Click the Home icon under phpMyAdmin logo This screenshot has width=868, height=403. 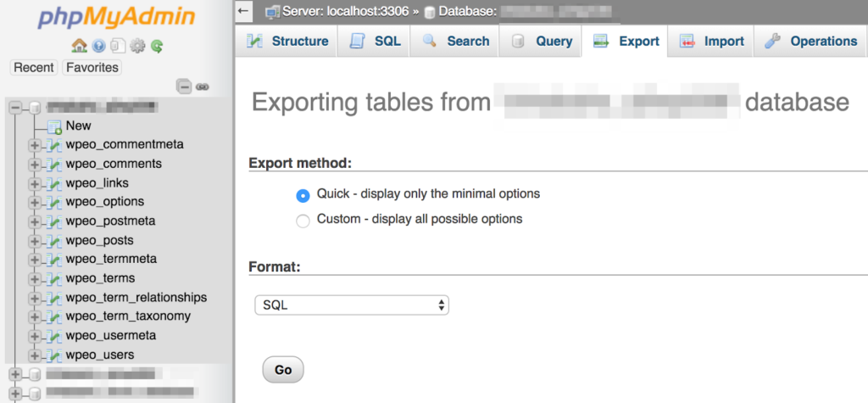[x=80, y=46]
